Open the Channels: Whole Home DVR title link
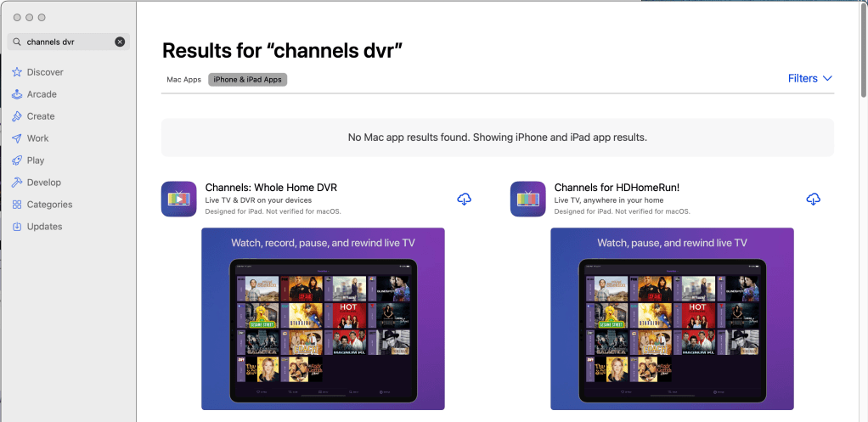868x422 pixels. click(271, 188)
